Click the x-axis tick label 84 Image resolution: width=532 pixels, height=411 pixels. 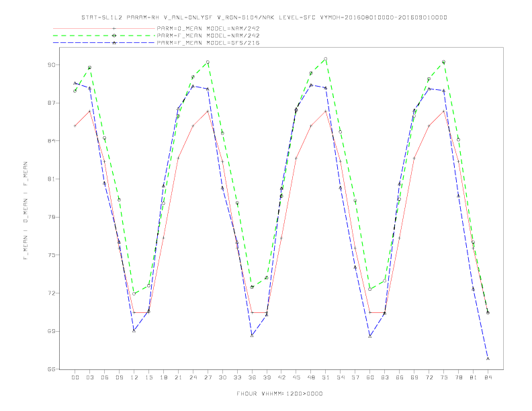pos(488,377)
